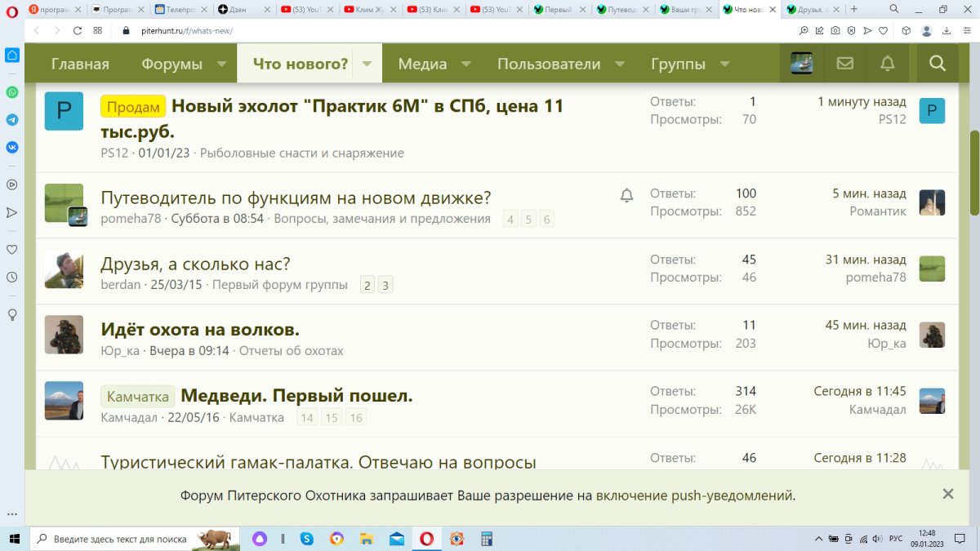Open the forum search magnifier icon
The width and height of the screenshot is (980, 551).
937,64
